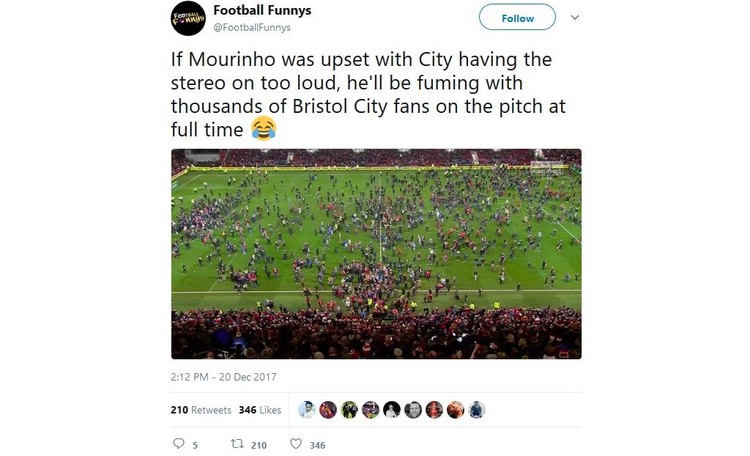Open the sixth liker's avatar

(x=413, y=410)
